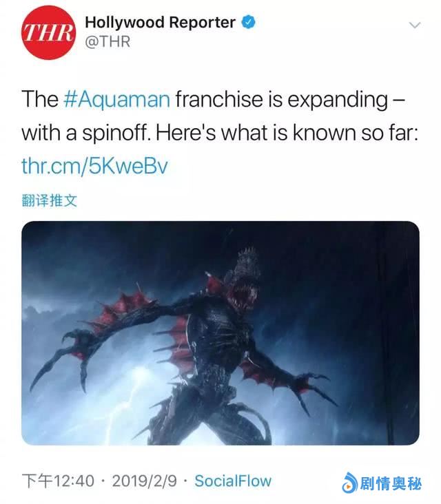Click the 剧情奥秘 watermark text
Image resolution: width=441 pixels, height=504 pixels.
[391, 483]
